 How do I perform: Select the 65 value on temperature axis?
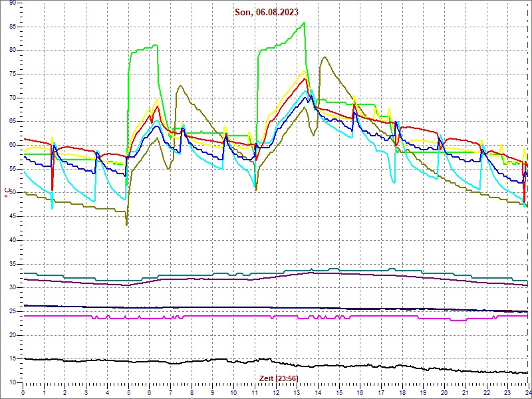[x=13, y=122]
